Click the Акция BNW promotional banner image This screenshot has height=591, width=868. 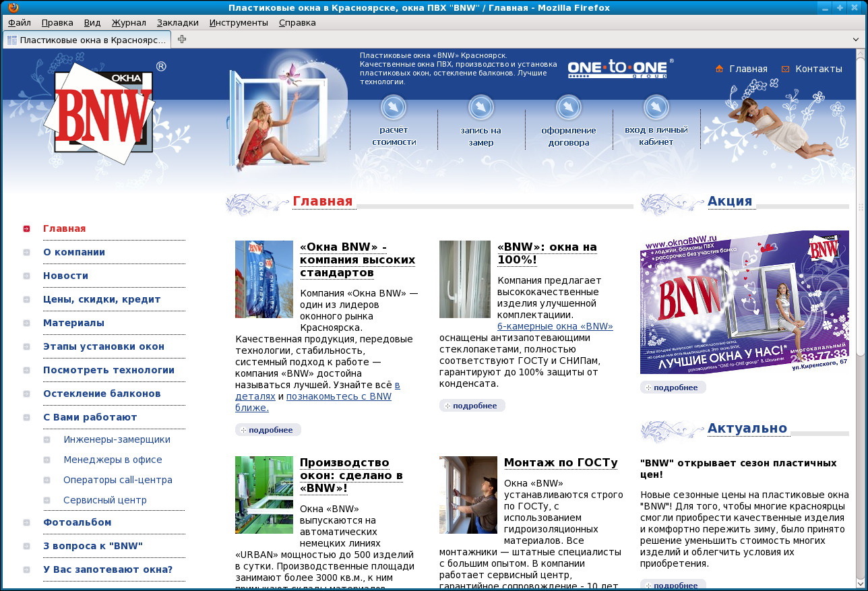(744, 302)
